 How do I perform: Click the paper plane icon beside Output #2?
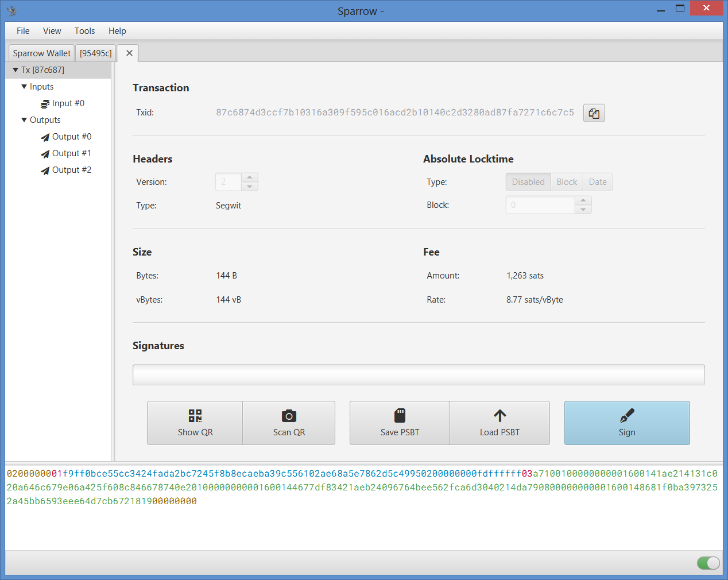(45, 171)
